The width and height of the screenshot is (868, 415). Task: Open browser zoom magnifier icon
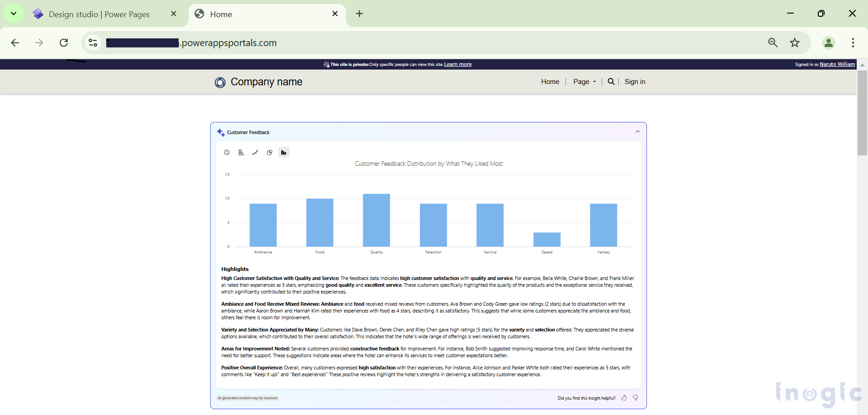[773, 42]
